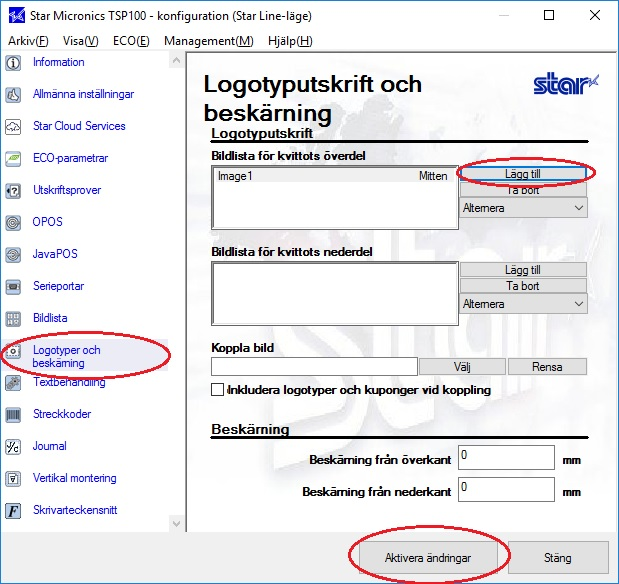Viewport: 619px width, 584px height.
Task: Click the Information sidebar icon
Action: tap(13, 63)
